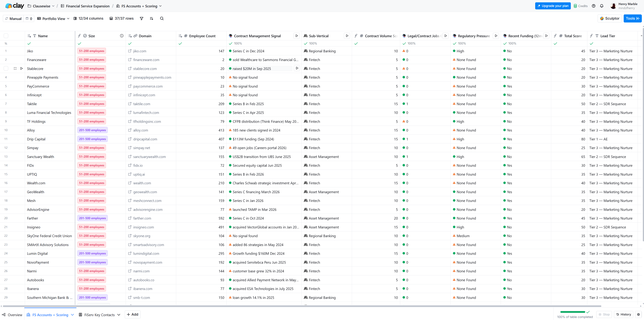Expand the FiServ Key Contacts tab chevron
Image resolution: width=644 pixels, height=320 pixels.
pos(119,315)
